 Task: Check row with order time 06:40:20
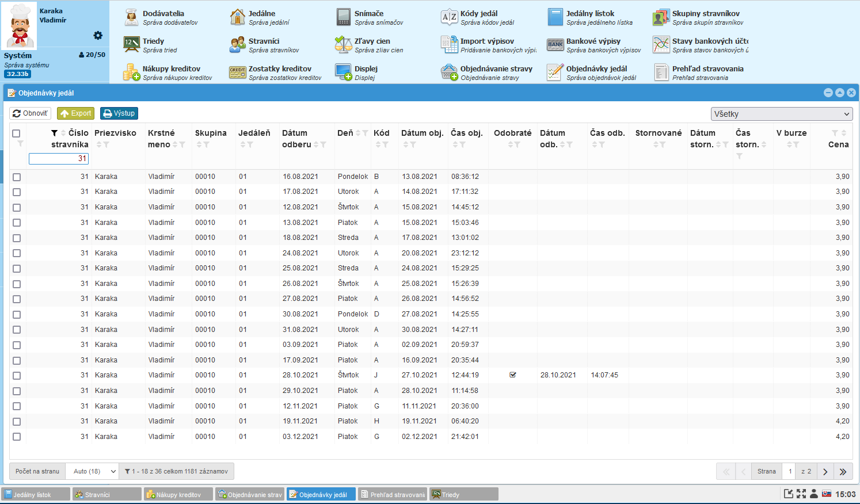(17, 422)
